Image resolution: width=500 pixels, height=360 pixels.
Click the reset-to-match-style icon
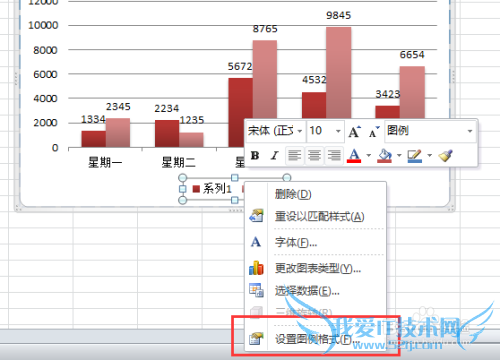click(x=256, y=216)
